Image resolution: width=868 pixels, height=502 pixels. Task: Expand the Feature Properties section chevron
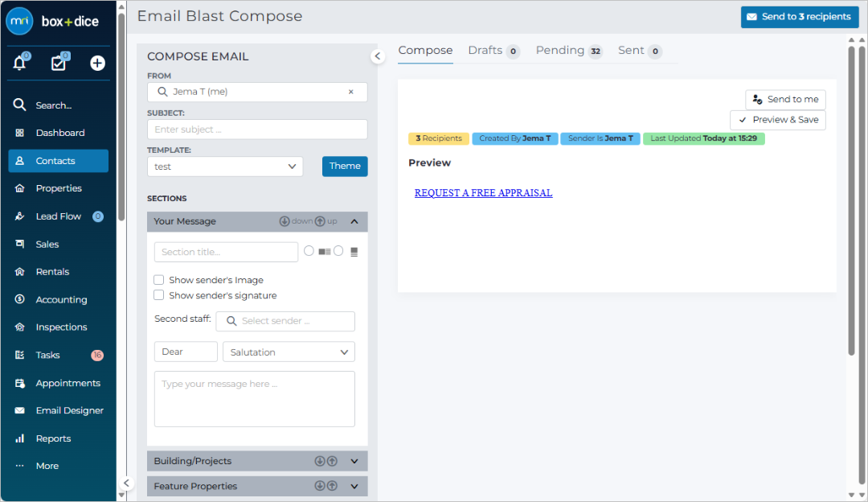click(x=354, y=486)
